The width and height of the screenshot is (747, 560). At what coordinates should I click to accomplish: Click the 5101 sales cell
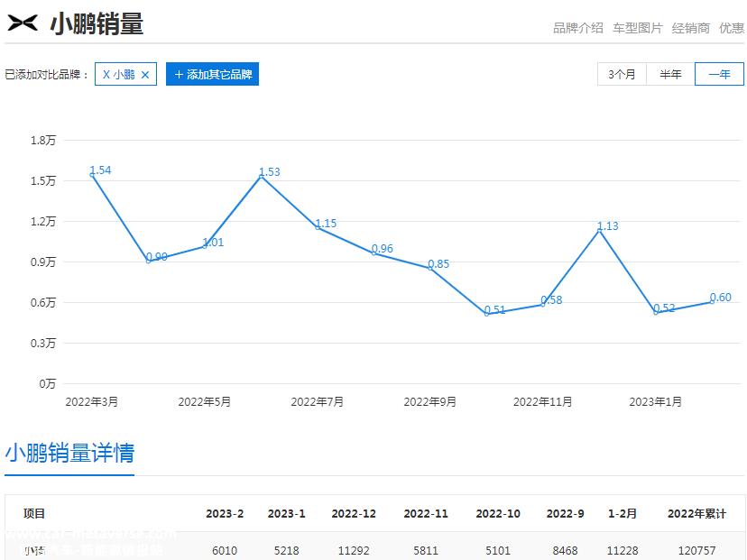498,550
